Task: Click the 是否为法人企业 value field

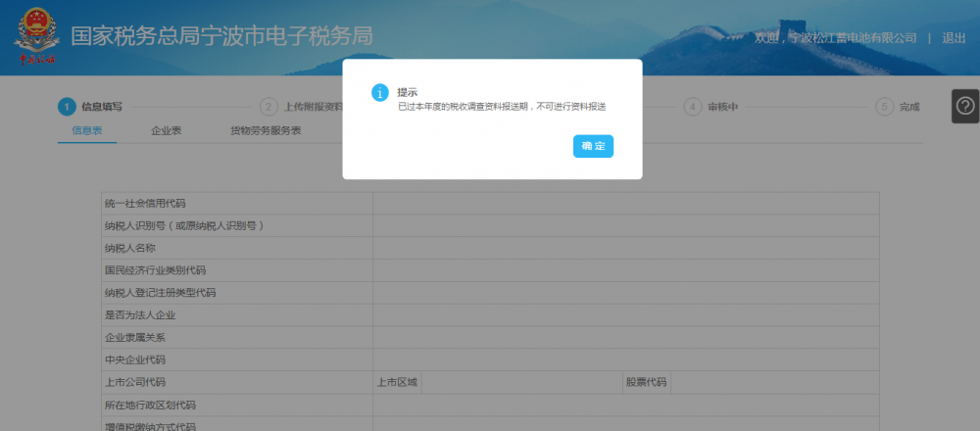Action: (x=625, y=315)
